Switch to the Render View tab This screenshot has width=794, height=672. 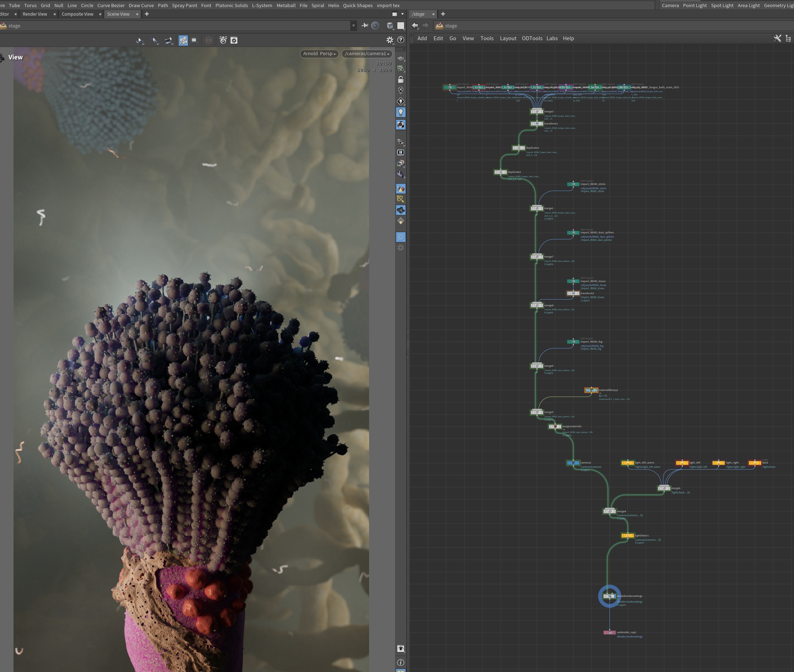pyautogui.click(x=34, y=14)
